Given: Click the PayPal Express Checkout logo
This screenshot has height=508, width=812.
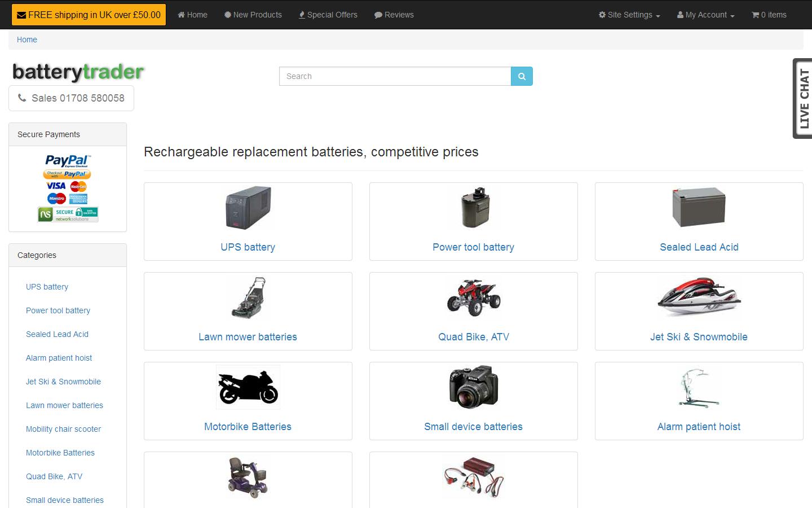Looking at the screenshot, I should [67, 161].
